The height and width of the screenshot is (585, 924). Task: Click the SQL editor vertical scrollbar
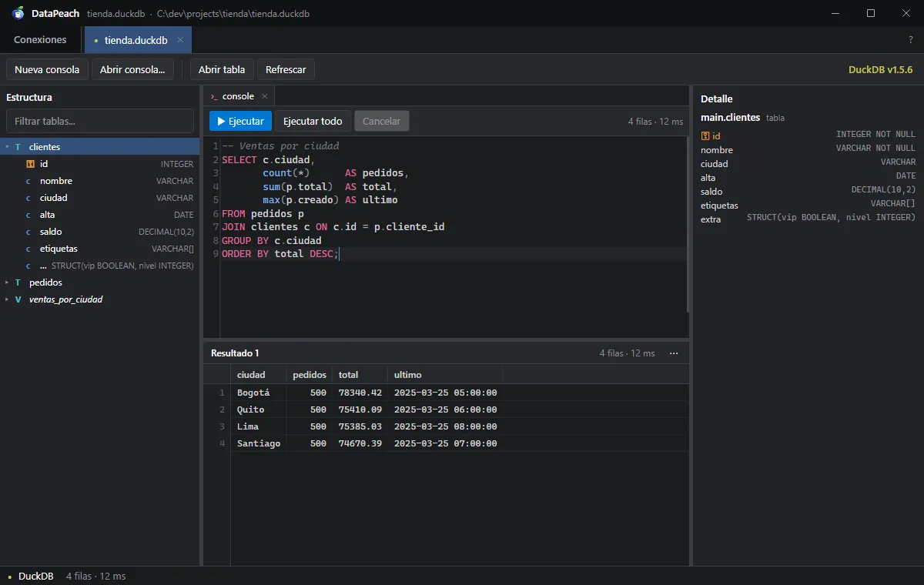pos(687,225)
